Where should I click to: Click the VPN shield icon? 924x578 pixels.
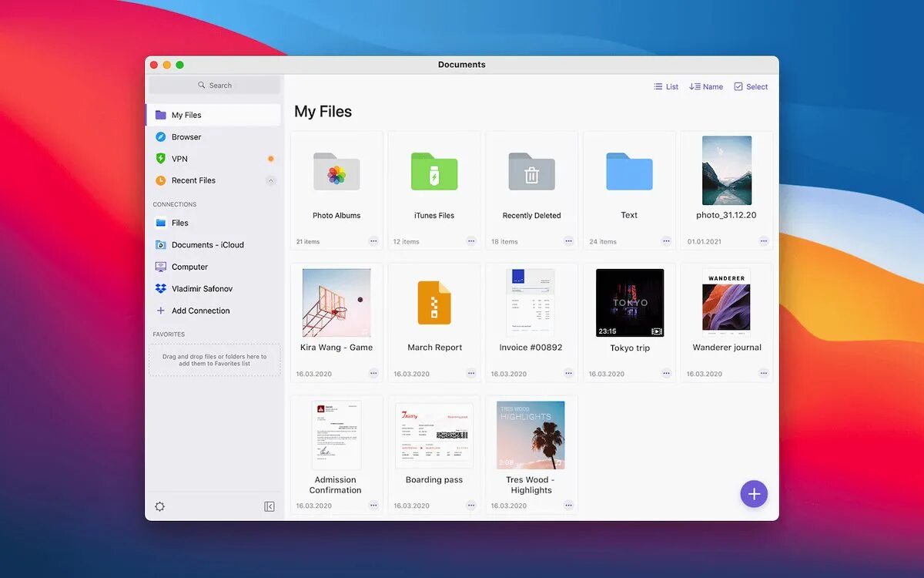coord(160,158)
